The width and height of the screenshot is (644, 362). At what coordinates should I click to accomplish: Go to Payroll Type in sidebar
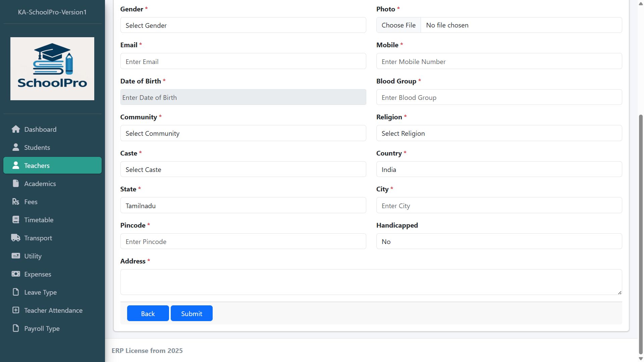coord(42,328)
